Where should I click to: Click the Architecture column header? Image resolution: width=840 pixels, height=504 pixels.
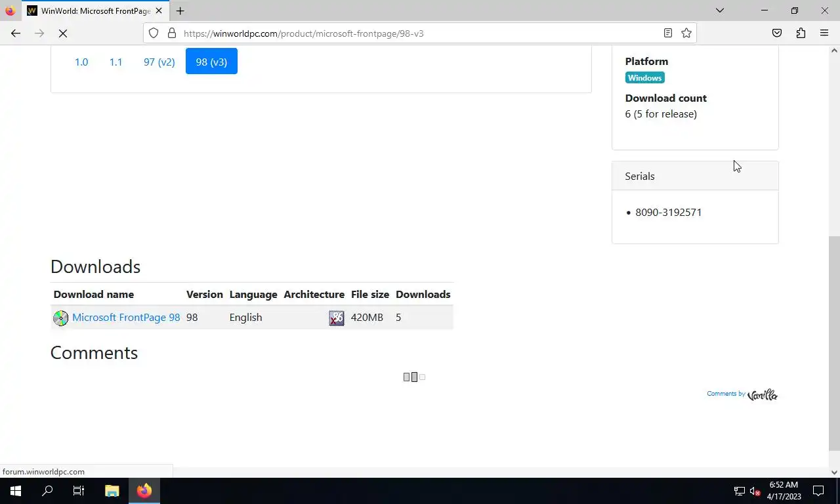point(314,295)
